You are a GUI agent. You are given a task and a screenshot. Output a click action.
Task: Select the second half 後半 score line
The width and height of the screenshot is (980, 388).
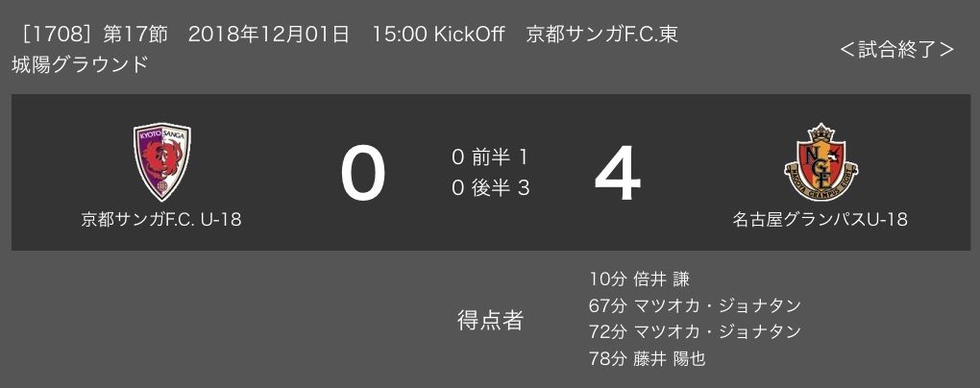tap(490, 188)
